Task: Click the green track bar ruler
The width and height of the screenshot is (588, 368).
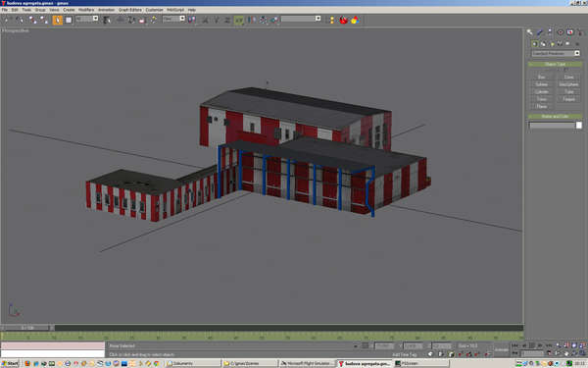Action: coord(262,336)
